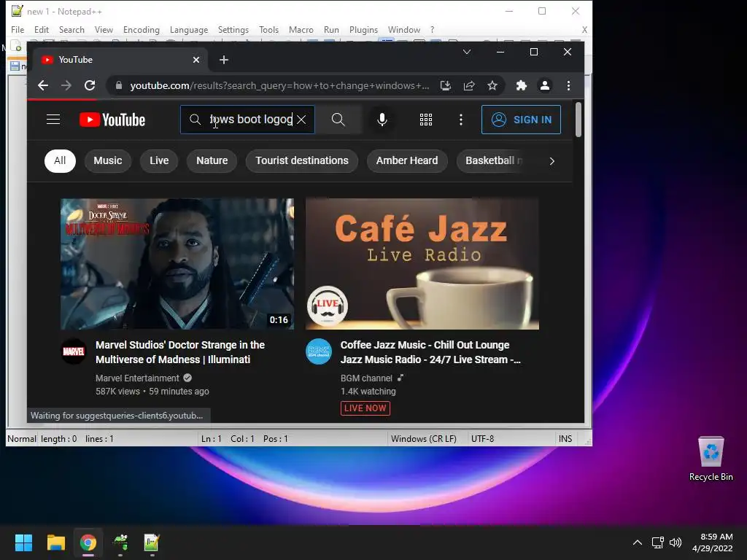Image resolution: width=747 pixels, height=560 pixels.
Task: Select the Recycle Bin desktop icon
Action: [711, 459]
